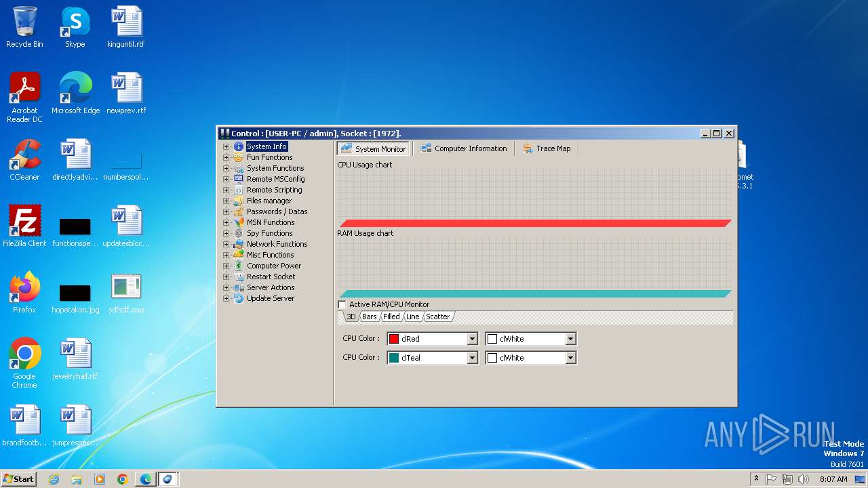Expand the Spy Functions tree node

[226, 233]
